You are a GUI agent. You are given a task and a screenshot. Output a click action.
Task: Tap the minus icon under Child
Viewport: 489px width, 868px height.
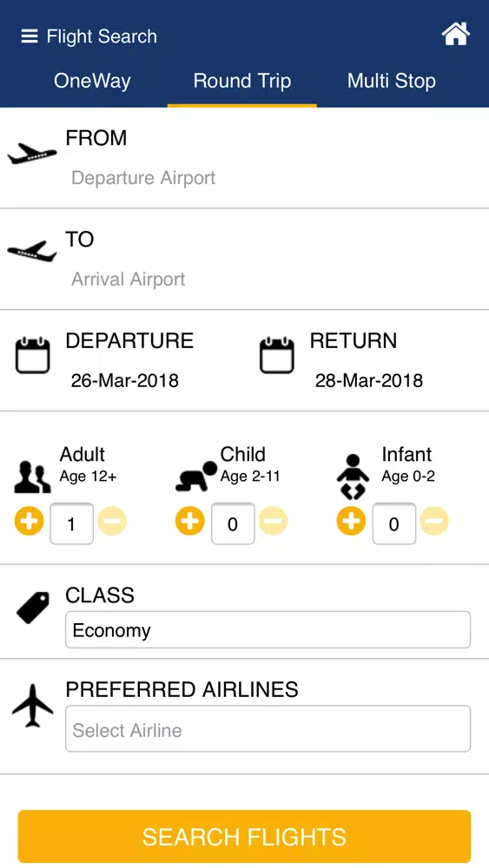tap(273, 521)
